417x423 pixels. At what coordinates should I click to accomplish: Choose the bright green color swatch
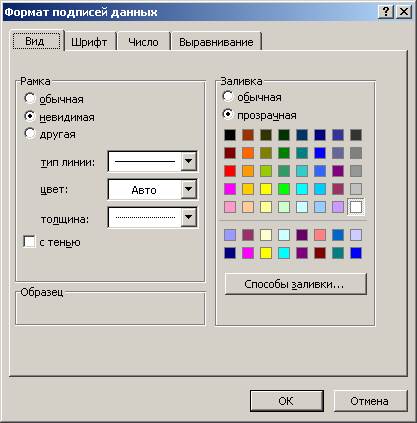[x=284, y=189]
